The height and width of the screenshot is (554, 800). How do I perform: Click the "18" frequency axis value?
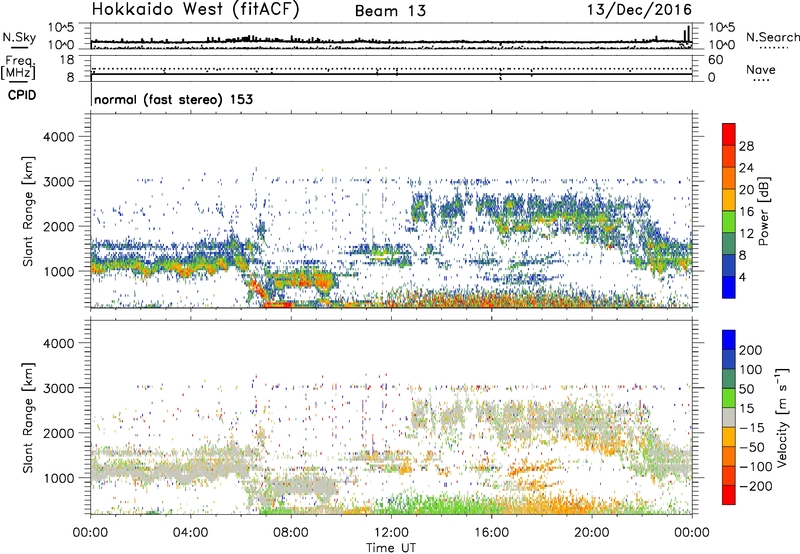point(66,60)
